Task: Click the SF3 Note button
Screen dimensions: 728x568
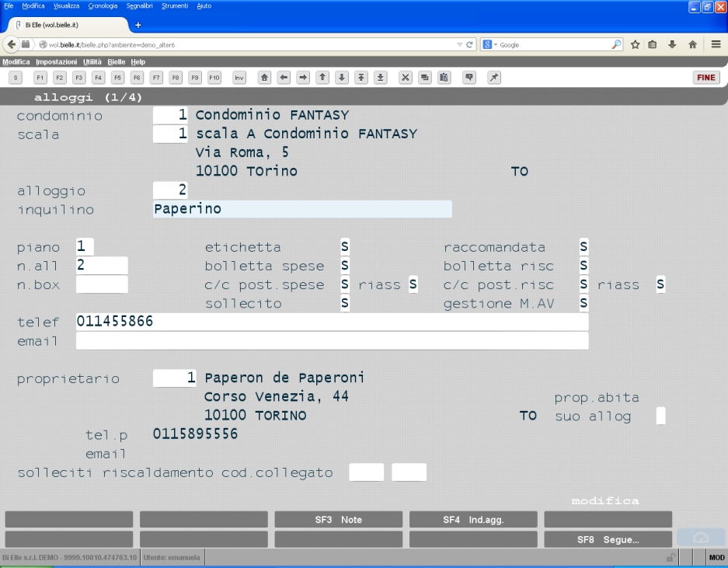Action: [x=339, y=520]
